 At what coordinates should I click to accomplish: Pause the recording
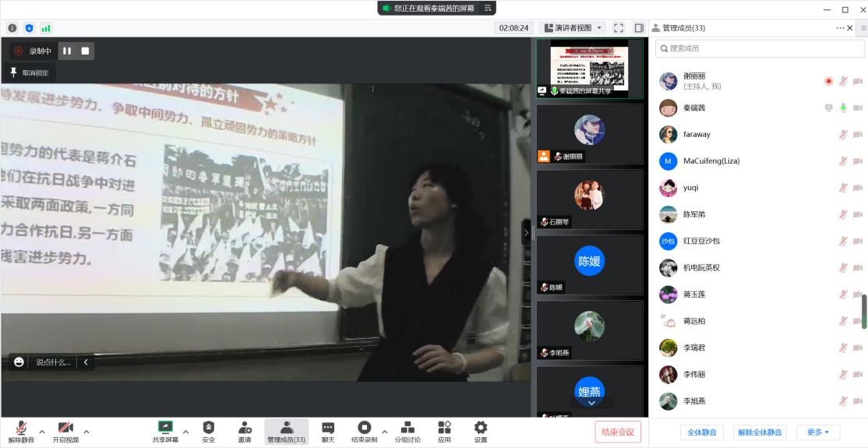tap(67, 51)
